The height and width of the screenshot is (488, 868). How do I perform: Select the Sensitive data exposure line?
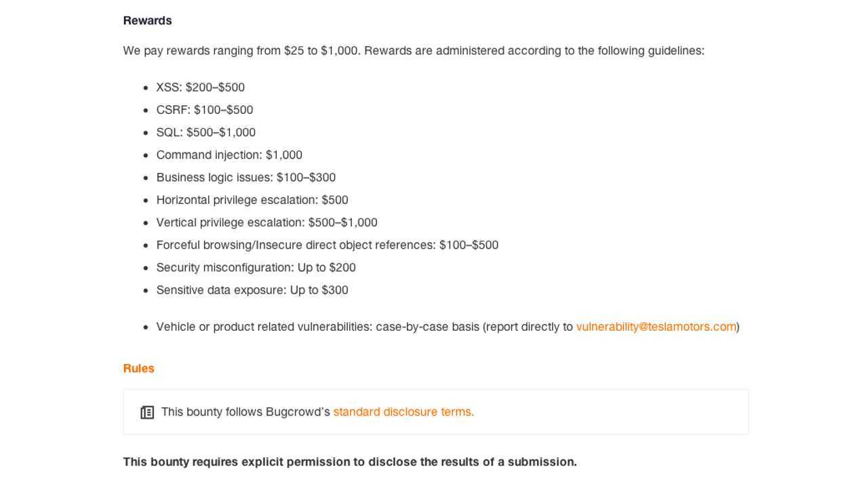point(252,290)
